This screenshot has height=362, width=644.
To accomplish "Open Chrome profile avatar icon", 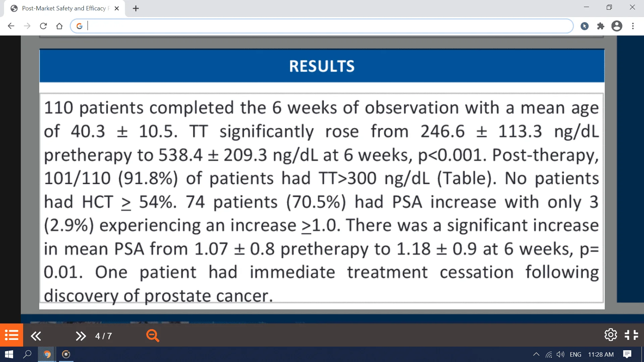I will coord(617,26).
